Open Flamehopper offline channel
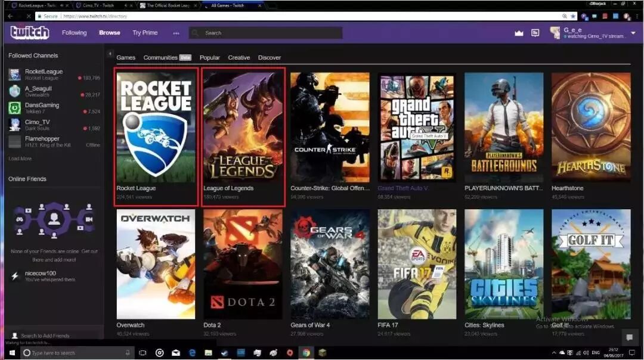644x360 pixels. [54, 142]
